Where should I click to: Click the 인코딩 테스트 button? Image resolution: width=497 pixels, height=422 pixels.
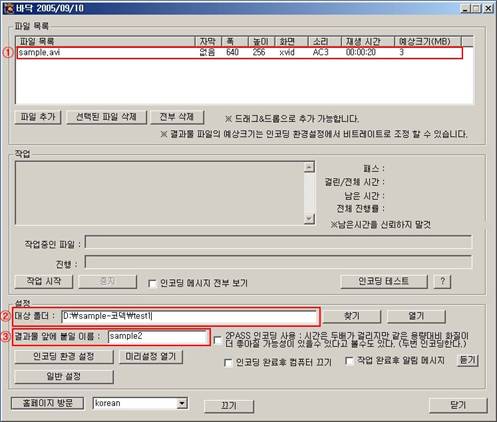(x=384, y=282)
